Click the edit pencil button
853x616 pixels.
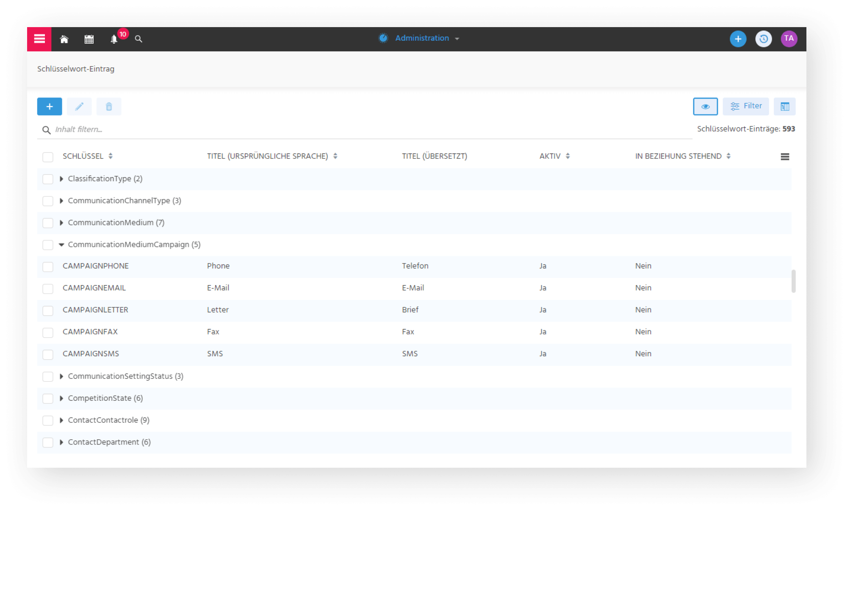(79, 106)
